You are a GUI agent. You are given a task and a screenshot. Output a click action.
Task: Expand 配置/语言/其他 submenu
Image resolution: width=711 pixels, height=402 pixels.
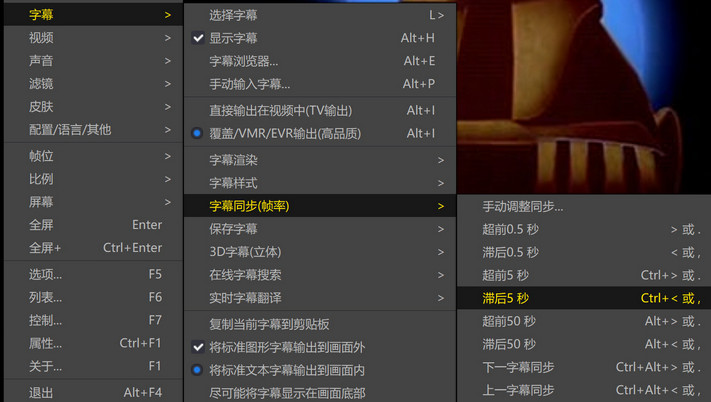[93, 130]
